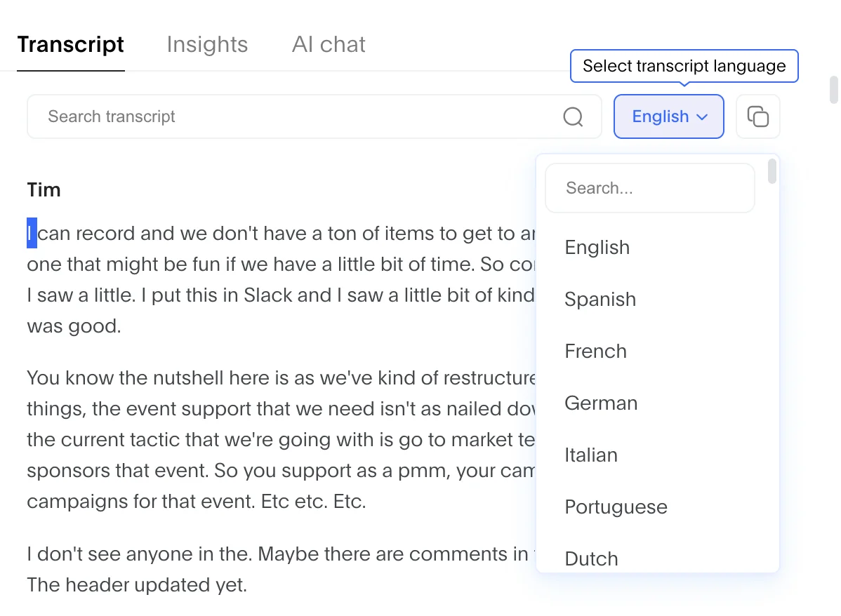
Task: Select French as transcript language
Action: pyautogui.click(x=595, y=351)
